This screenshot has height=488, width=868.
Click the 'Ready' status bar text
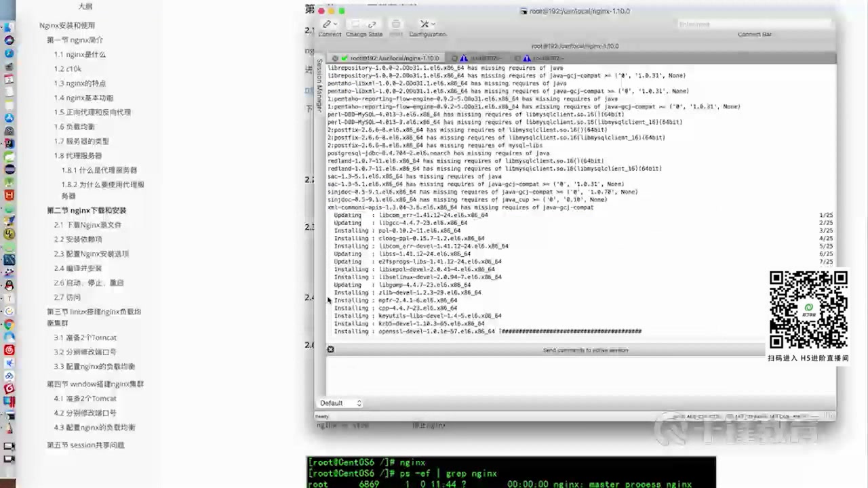pos(321,416)
